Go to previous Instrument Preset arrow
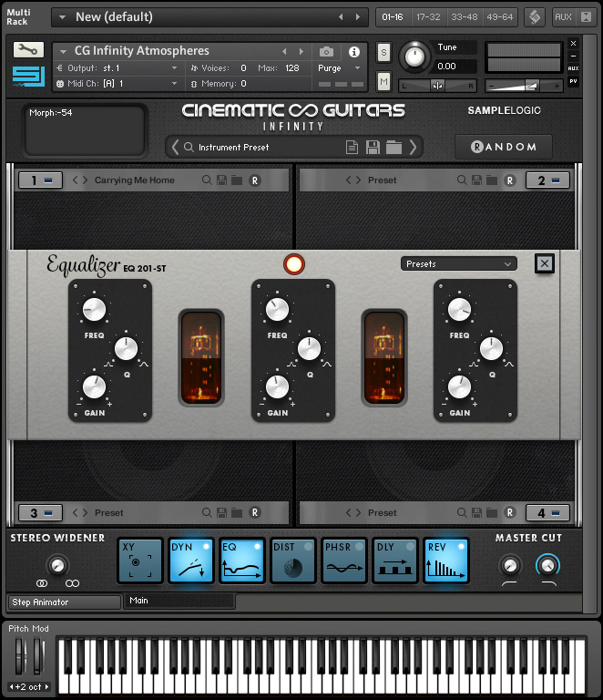 (175, 147)
